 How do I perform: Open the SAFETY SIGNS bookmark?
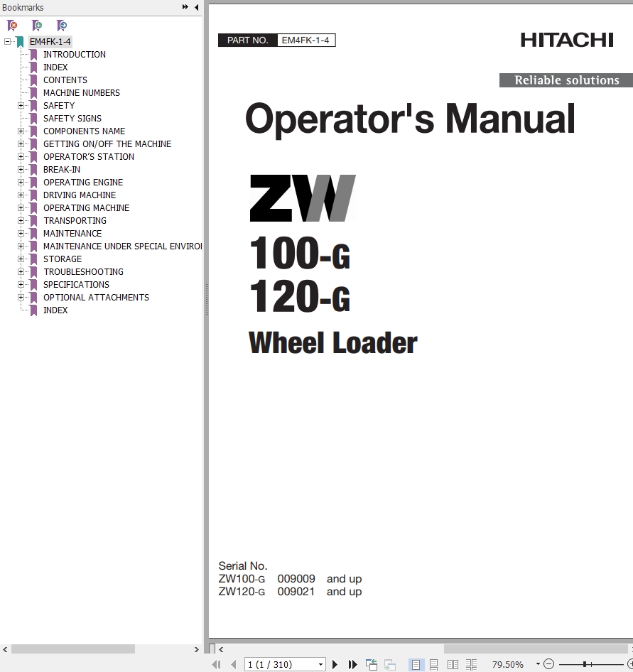pyautogui.click(x=72, y=119)
